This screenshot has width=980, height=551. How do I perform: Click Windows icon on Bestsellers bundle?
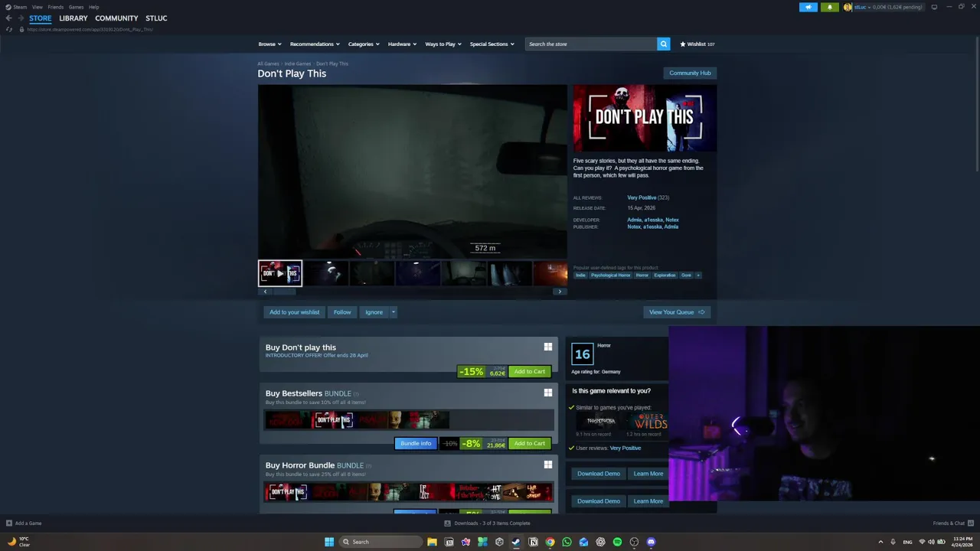click(x=548, y=393)
